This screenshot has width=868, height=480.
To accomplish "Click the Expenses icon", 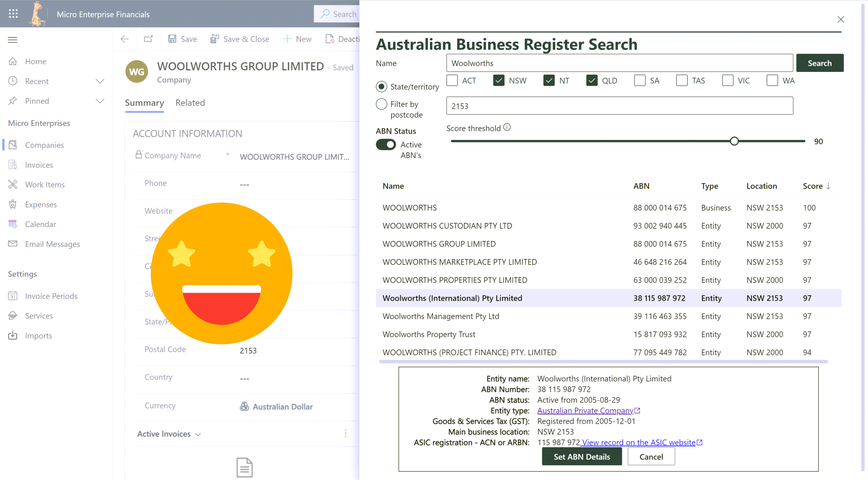I will click(12, 204).
